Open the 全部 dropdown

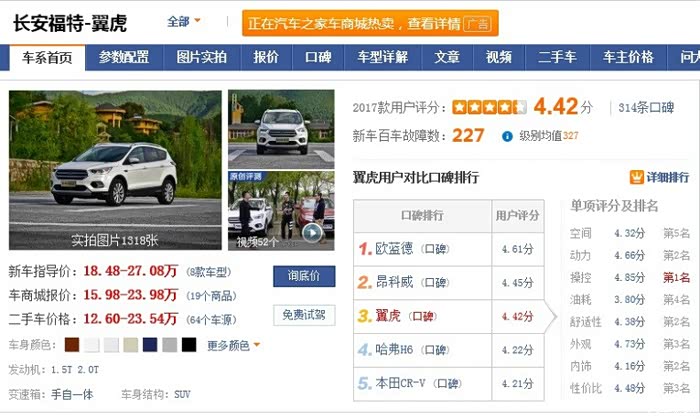coord(183,21)
